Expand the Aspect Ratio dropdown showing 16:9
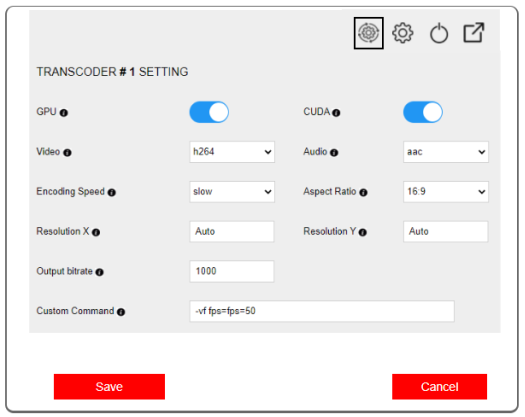The width and height of the screenshot is (525, 417). [446, 192]
